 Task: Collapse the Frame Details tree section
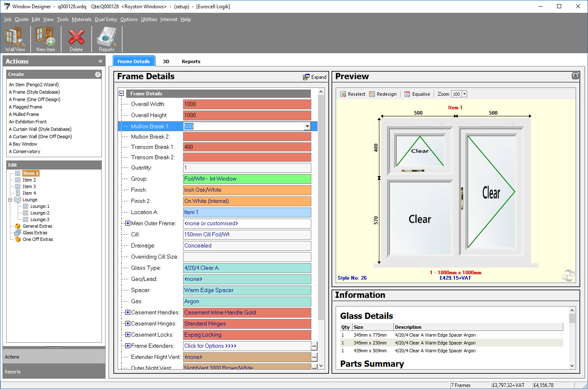(121, 94)
